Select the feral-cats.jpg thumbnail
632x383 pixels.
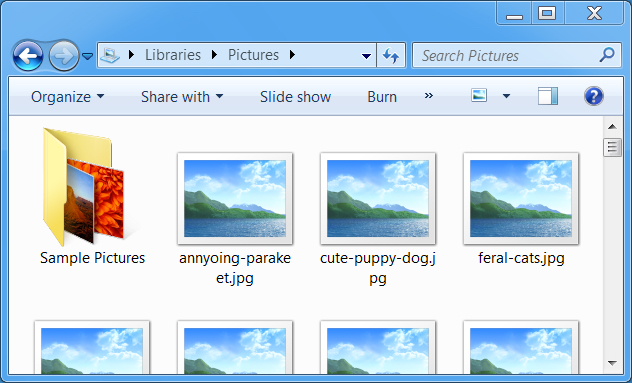pyautogui.click(x=521, y=198)
